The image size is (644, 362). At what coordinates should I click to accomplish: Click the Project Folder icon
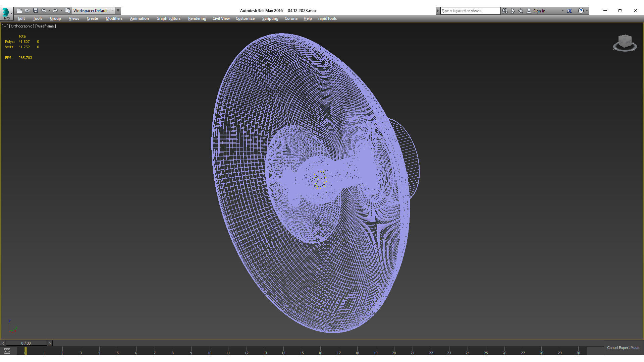(x=67, y=11)
